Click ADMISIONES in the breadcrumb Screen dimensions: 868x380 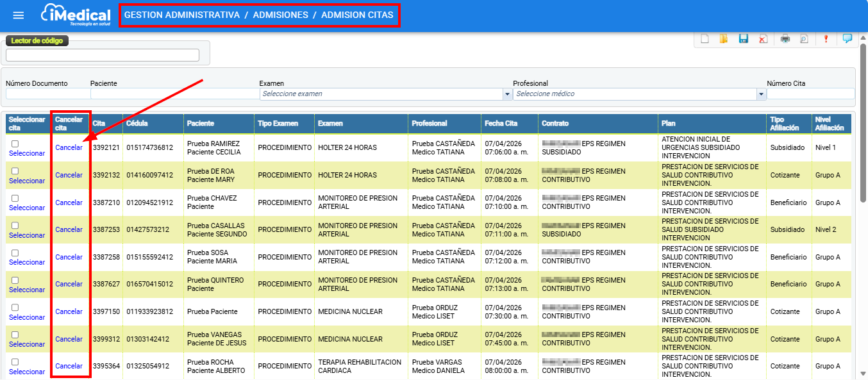tap(280, 15)
